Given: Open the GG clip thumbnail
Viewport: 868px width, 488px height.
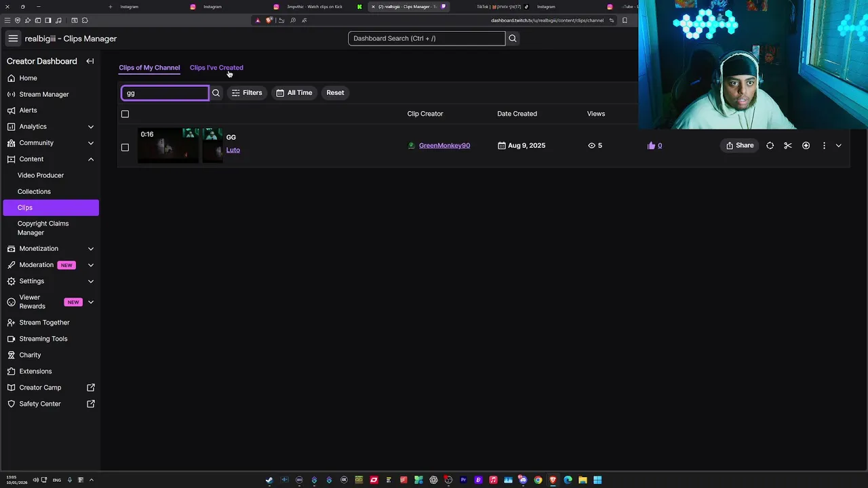Looking at the screenshot, I should [x=180, y=145].
